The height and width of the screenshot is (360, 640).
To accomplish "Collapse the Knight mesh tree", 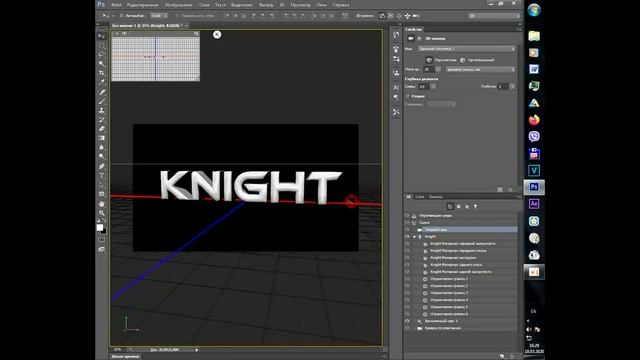I will click(415, 237).
